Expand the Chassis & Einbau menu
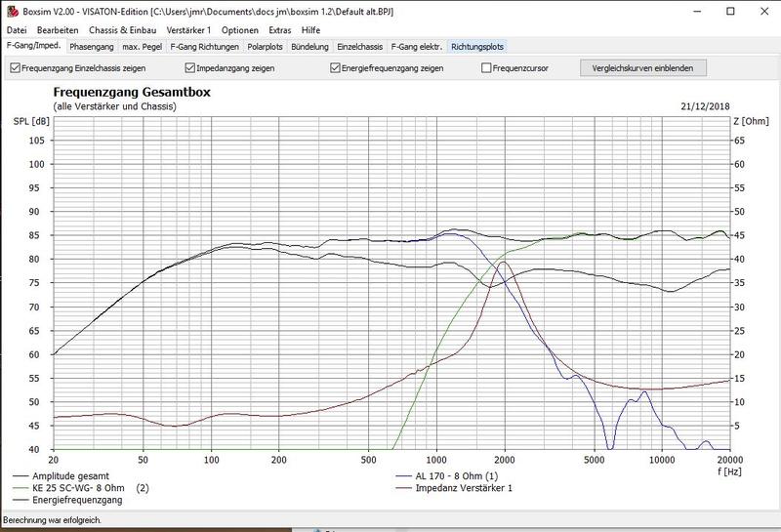The width and height of the screenshot is (781, 532). pos(124,30)
